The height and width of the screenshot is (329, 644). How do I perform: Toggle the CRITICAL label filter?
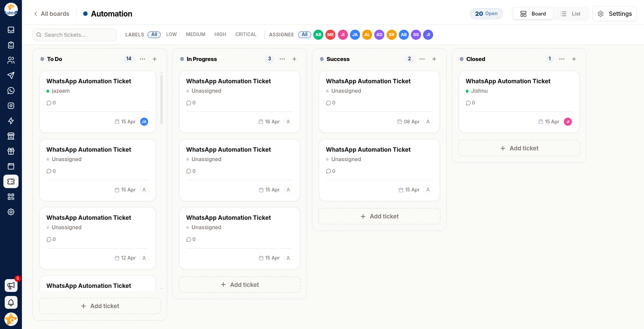point(246,34)
